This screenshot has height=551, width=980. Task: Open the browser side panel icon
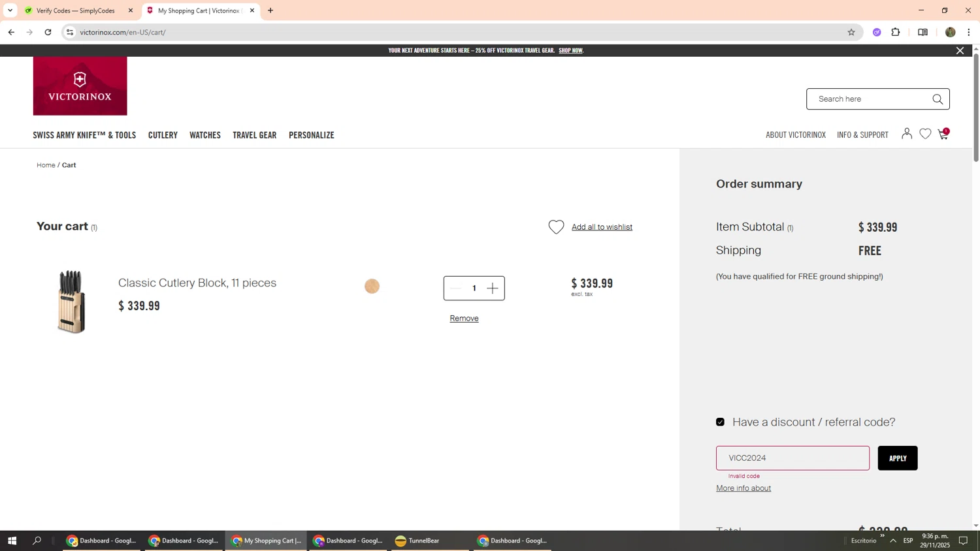(x=923, y=32)
